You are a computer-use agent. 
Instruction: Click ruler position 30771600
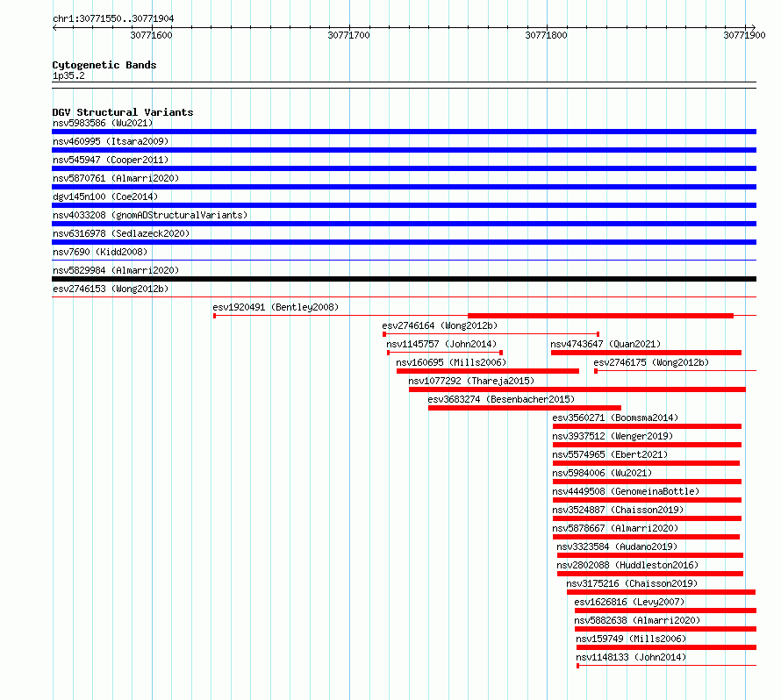click(152, 35)
